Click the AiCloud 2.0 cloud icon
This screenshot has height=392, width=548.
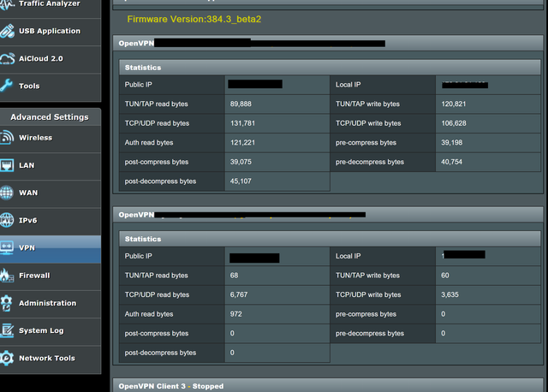tap(7, 59)
